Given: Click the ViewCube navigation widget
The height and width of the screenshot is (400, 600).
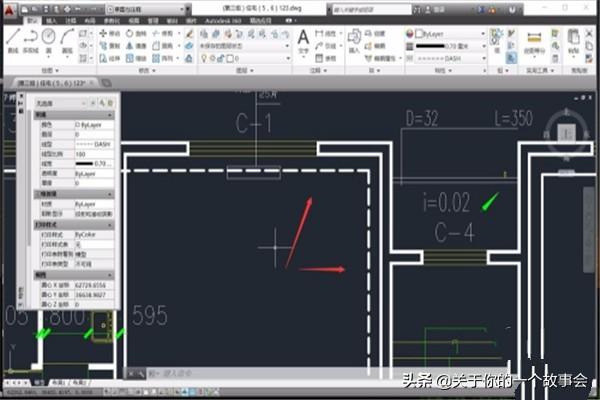Looking at the screenshot, I should tap(566, 132).
